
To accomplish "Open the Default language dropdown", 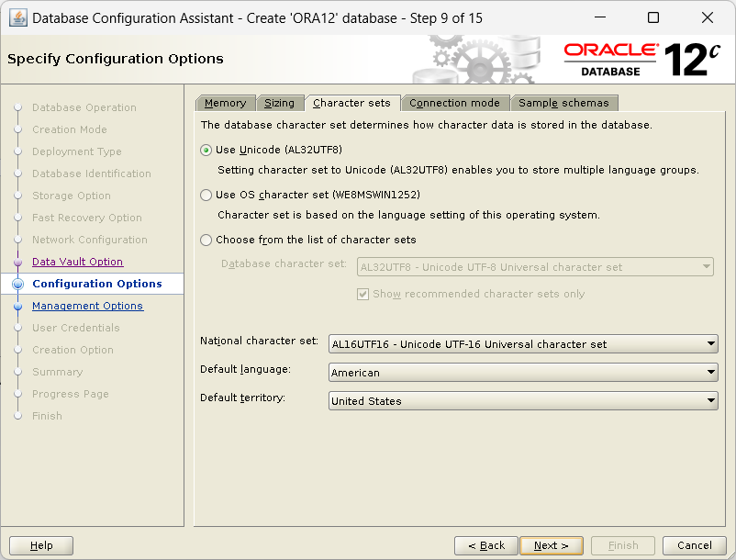I will point(523,373).
